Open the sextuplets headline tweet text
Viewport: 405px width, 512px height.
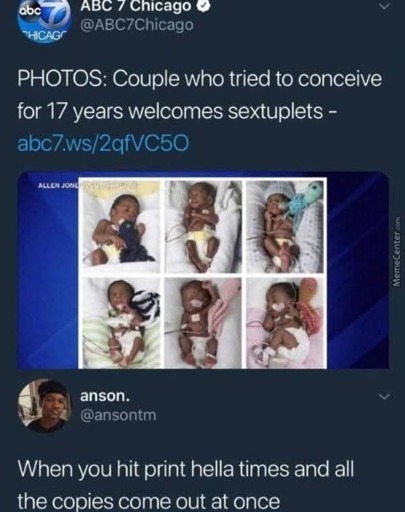click(x=199, y=95)
